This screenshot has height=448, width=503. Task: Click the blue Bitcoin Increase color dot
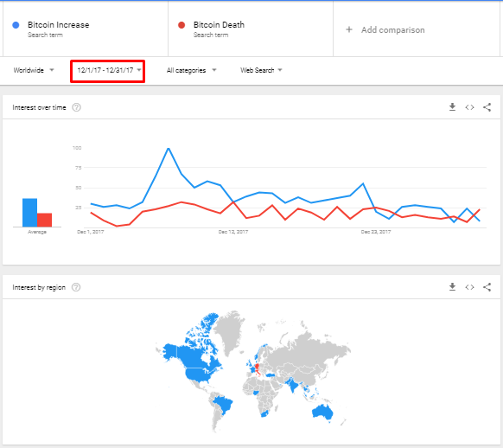16,25
